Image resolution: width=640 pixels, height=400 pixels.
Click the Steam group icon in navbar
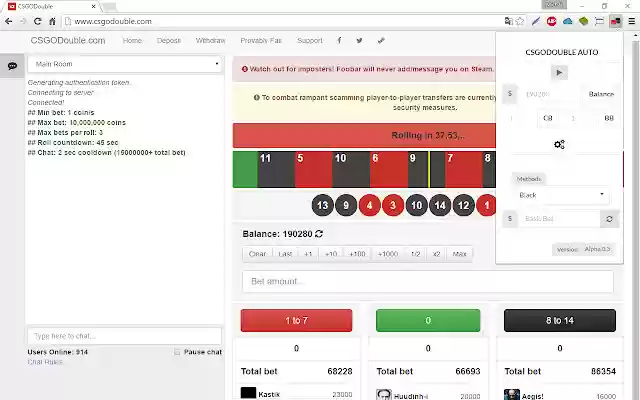[x=381, y=40]
